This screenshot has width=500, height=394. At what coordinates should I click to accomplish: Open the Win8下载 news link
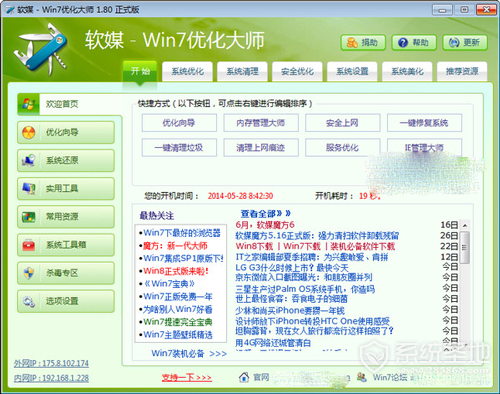[x=254, y=246]
